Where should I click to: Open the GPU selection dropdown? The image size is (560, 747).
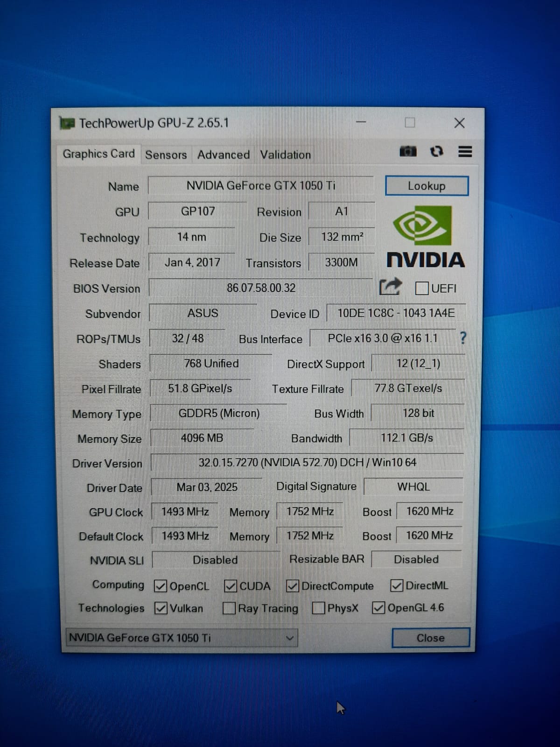[182, 638]
